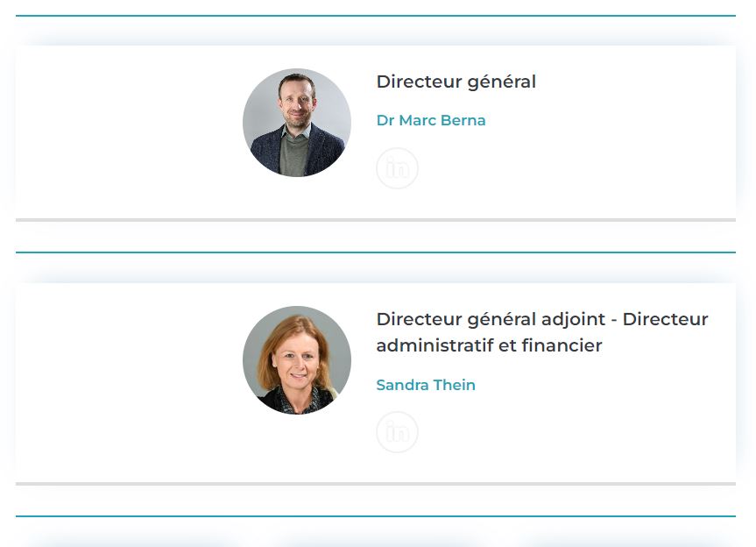Click the gray bottom border of Sandra Thein's card

[x=376, y=484]
